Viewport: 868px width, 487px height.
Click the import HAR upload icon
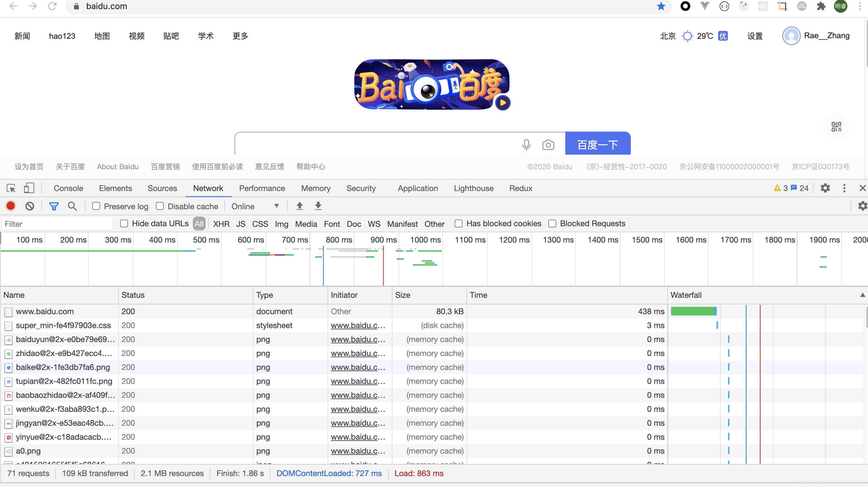[300, 206]
